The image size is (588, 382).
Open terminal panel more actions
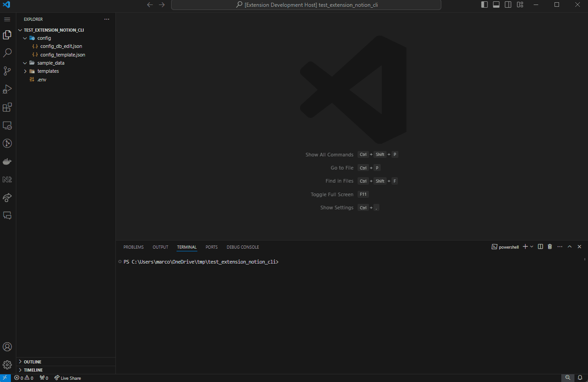coord(560,246)
